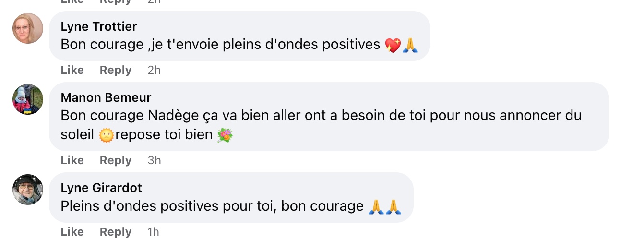Like Manon Bemeur's comment
644x240 pixels.
point(72,160)
